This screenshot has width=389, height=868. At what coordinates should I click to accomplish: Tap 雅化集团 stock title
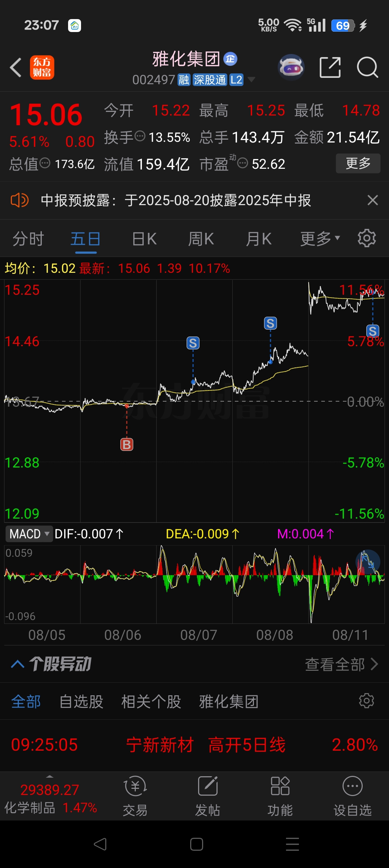click(186, 59)
